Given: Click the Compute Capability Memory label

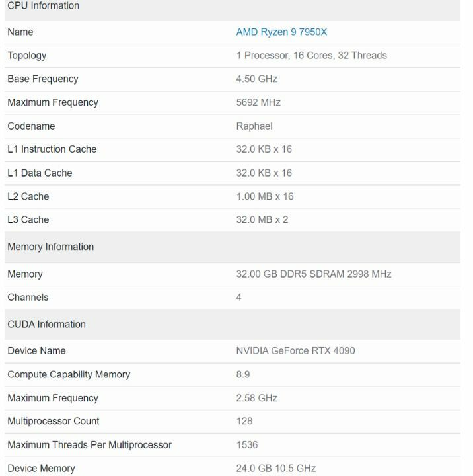Looking at the screenshot, I should point(69,374).
